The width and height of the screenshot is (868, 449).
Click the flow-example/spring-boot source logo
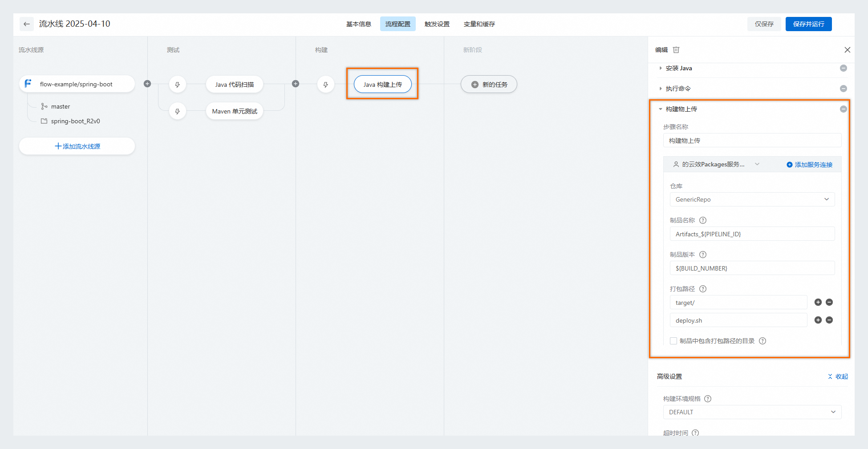point(28,84)
